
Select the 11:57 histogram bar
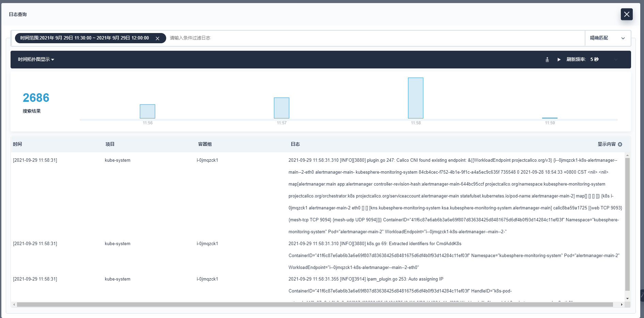click(x=281, y=108)
